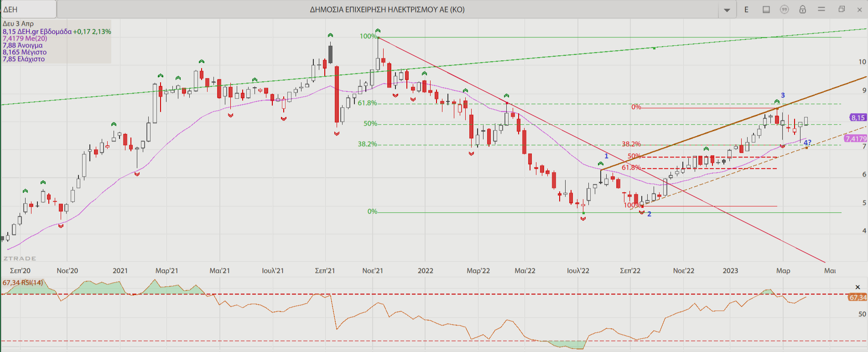
Task: Click the purple 8,15 price tag on axis
Action: coord(858,118)
